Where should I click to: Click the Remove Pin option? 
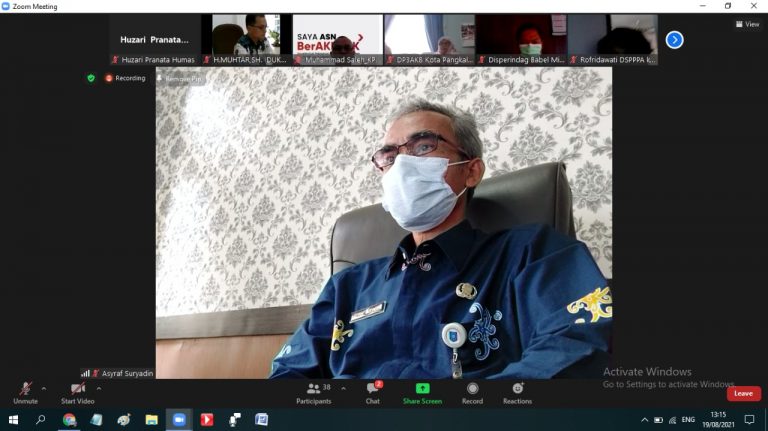180,78
